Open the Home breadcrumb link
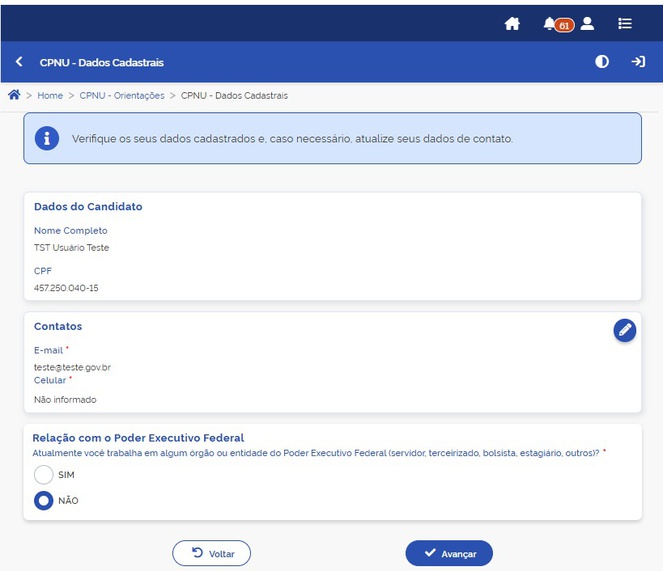 click(x=50, y=96)
